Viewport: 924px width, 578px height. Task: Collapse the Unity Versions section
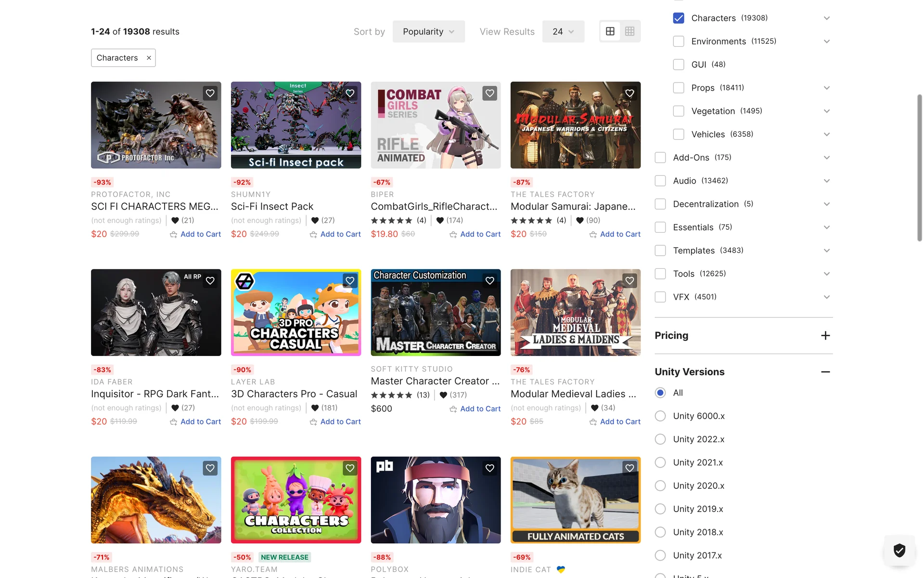825,372
